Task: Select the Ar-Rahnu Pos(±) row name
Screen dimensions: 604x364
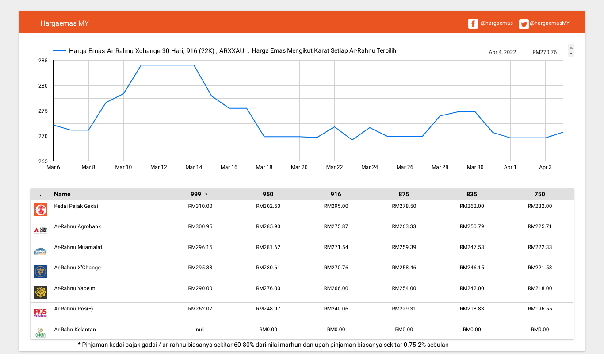Action: point(73,309)
